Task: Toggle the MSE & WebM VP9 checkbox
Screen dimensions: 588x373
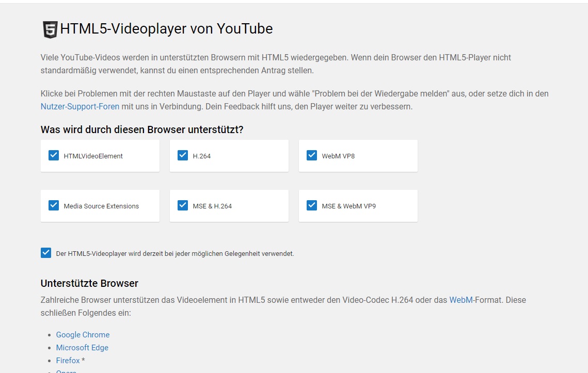Action: pos(312,205)
